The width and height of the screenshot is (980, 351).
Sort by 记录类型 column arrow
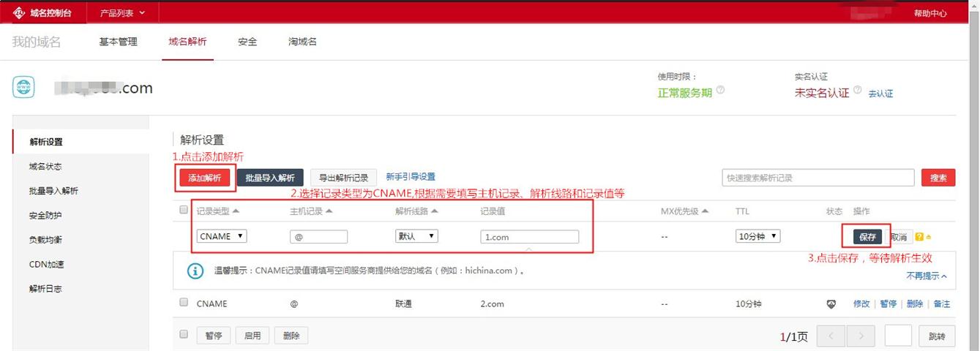(236, 211)
